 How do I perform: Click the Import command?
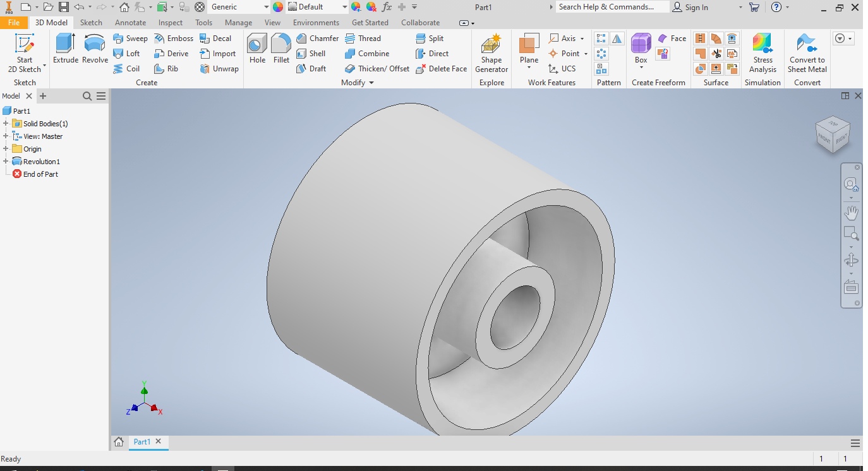point(217,54)
